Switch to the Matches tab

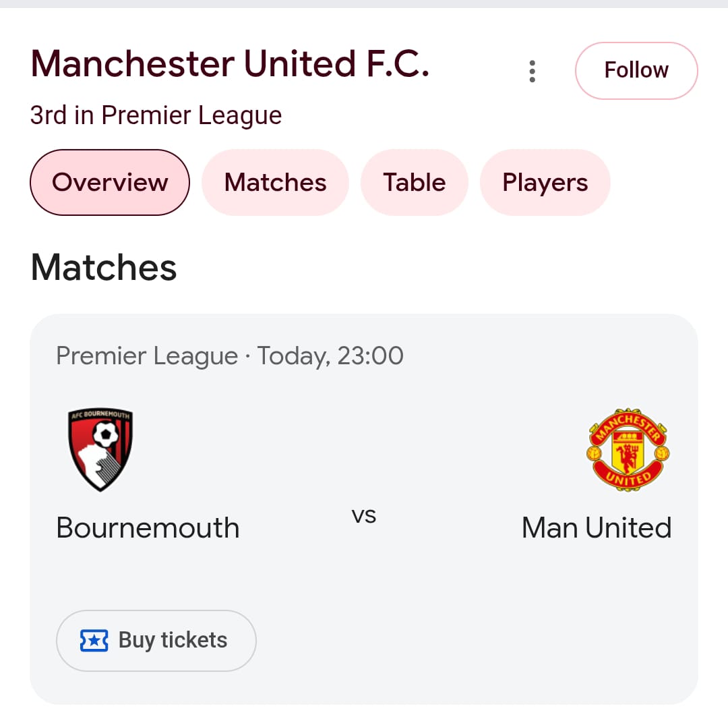275,182
